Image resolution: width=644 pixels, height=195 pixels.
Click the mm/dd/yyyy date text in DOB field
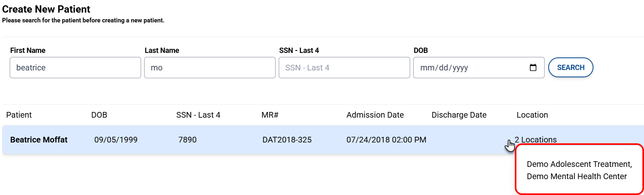click(444, 68)
